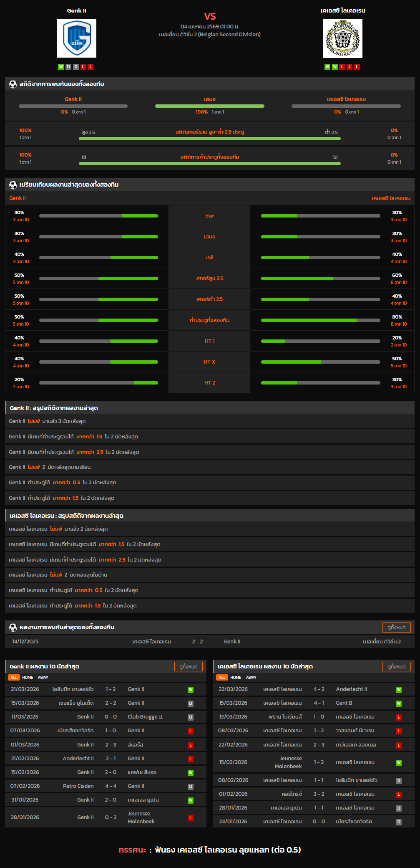The width and height of the screenshot is (420, 868).
Task: Click soccer ball icon beside head-to-head statistics header
Action: tap(13, 84)
